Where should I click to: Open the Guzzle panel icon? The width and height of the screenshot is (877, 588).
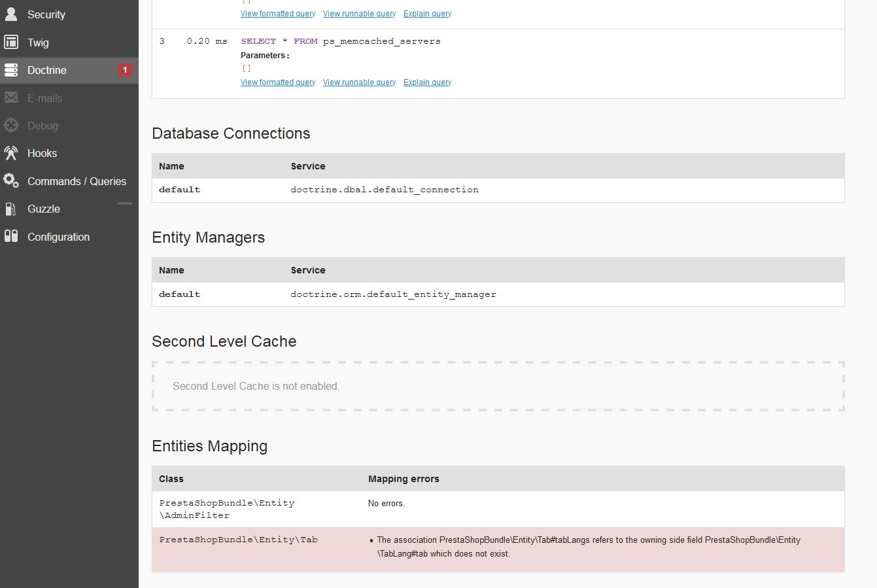pyautogui.click(x=11, y=209)
